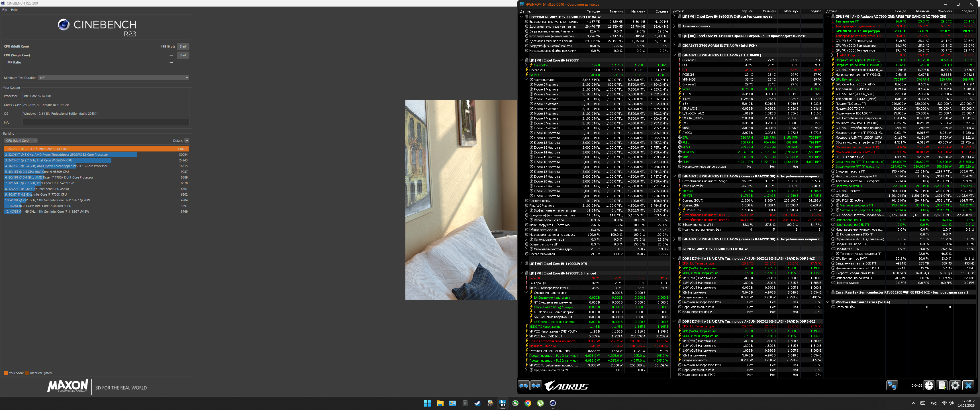The image size is (980, 410).
Task: Expand the i9-14900KF DTS sensor group
Action: [522, 264]
